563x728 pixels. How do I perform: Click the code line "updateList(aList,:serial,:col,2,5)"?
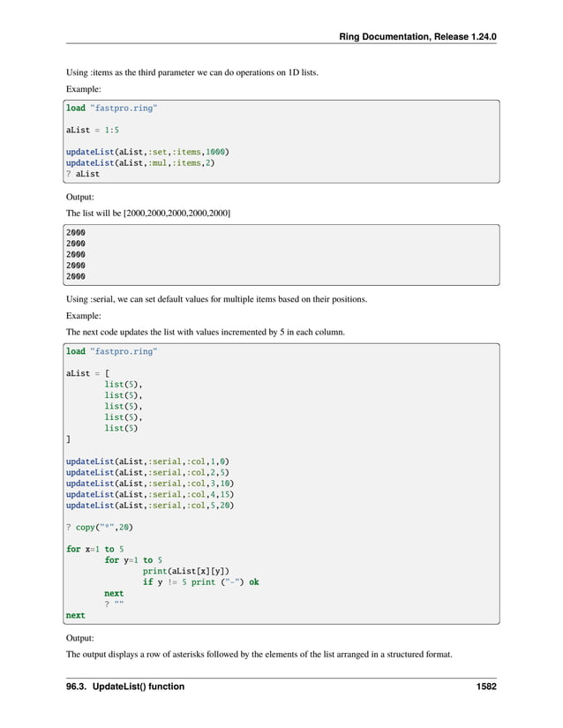[x=147, y=473]
